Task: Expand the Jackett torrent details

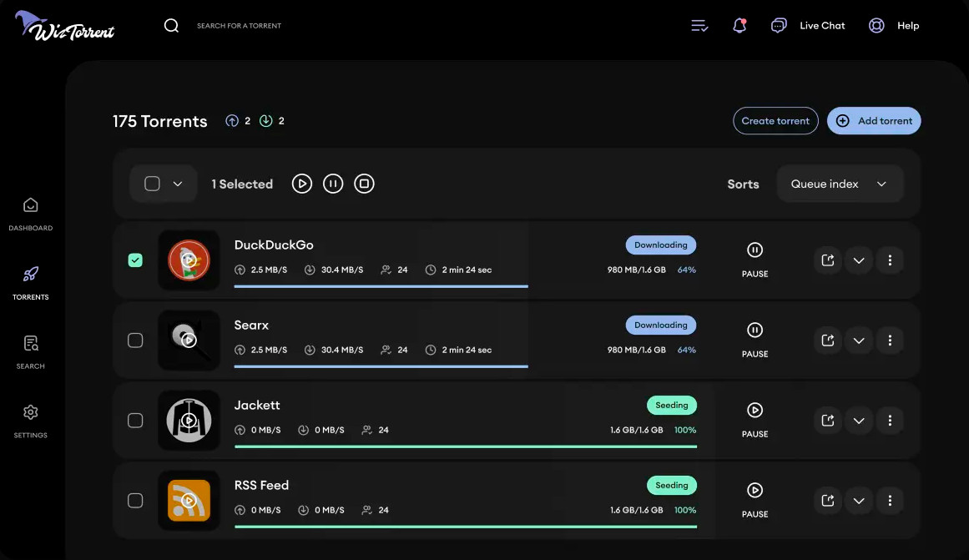Action: [858, 421]
